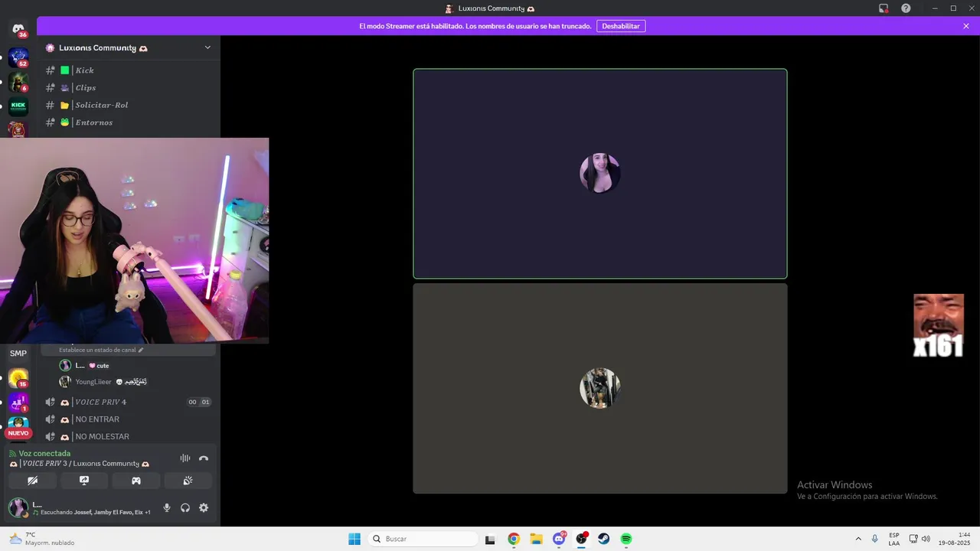Viewport: 980px width, 551px height.
Task: Open Discord direct messages home icon
Action: pos(18,30)
